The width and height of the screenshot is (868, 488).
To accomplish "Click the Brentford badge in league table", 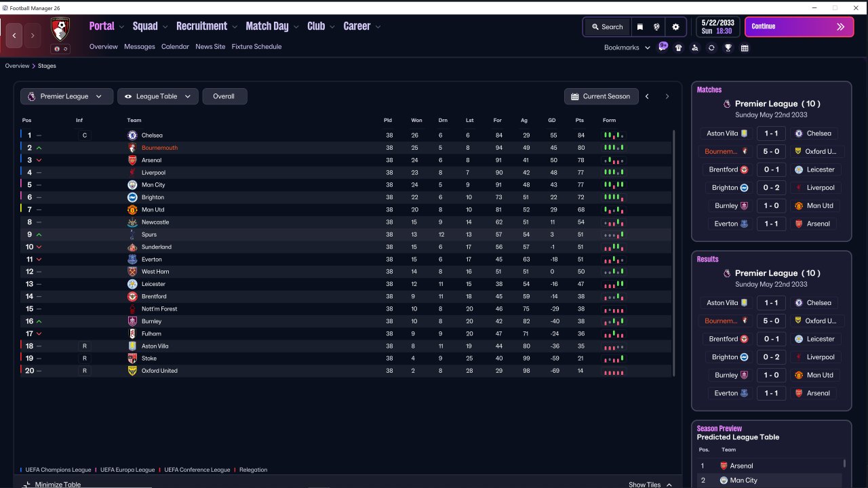I will (132, 297).
